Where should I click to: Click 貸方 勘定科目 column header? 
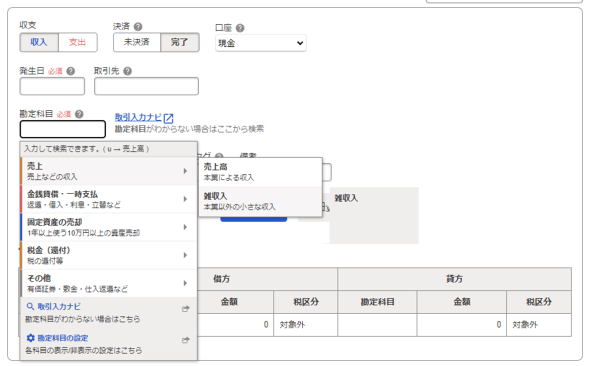[377, 302]
